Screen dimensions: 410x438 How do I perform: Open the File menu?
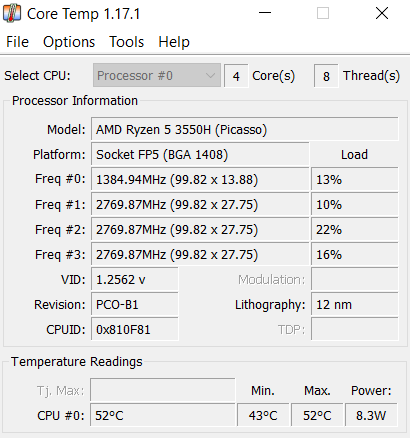tap(17, 42)
